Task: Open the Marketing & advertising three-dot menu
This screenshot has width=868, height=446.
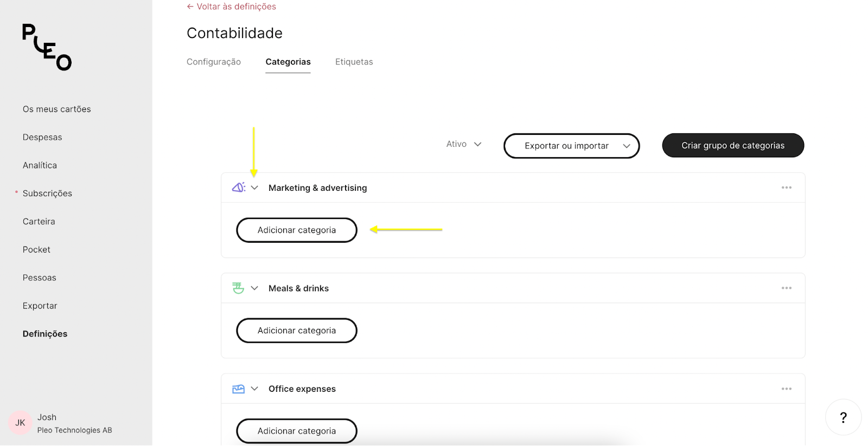Action: point(787,188)
